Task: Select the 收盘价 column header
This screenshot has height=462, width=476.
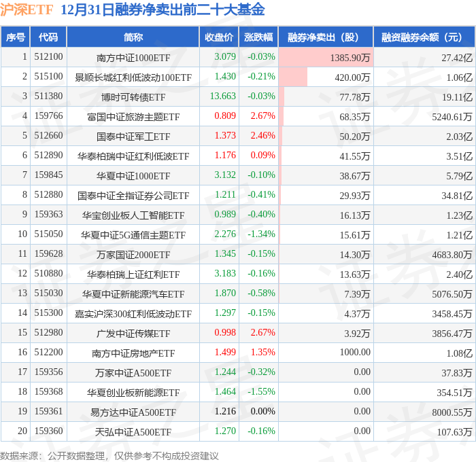Action: tap(219, 37)
